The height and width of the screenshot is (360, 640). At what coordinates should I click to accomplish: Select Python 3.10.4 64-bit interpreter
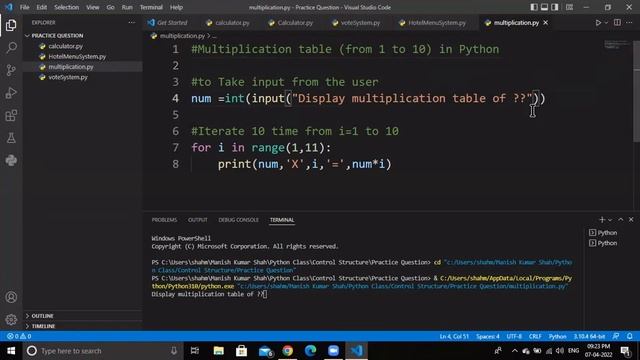tap(589, 336)
